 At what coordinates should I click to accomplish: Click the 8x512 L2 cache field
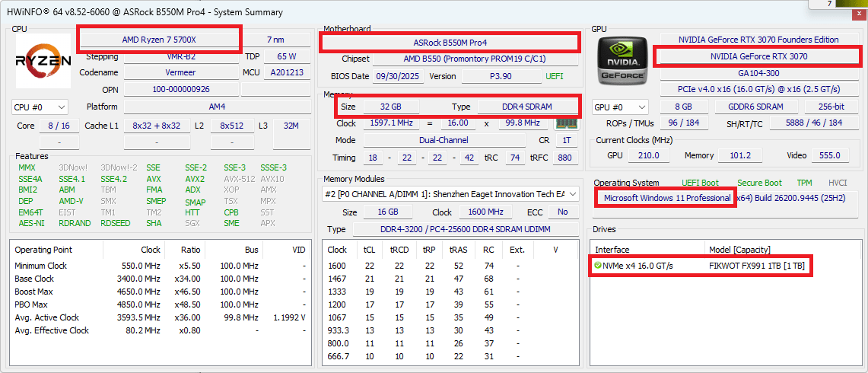pyautogui.click(x=232, y=126)
